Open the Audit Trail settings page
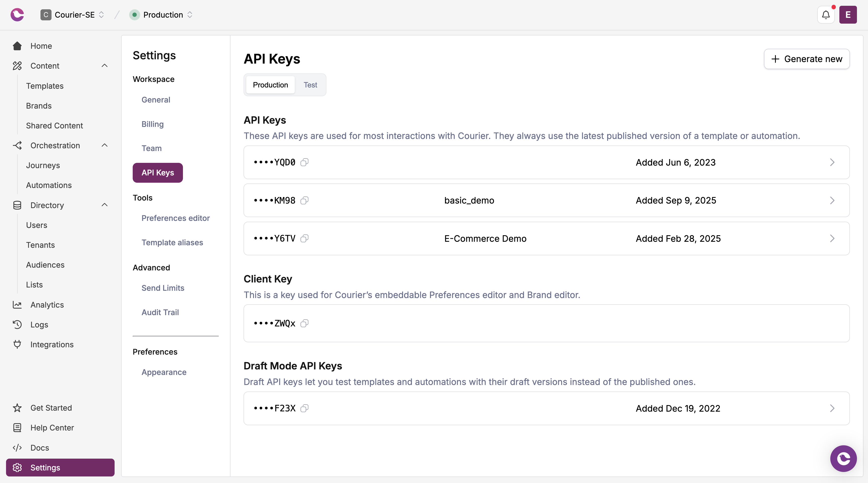Viewport: 868px width, 483px height. pos(160,312)
